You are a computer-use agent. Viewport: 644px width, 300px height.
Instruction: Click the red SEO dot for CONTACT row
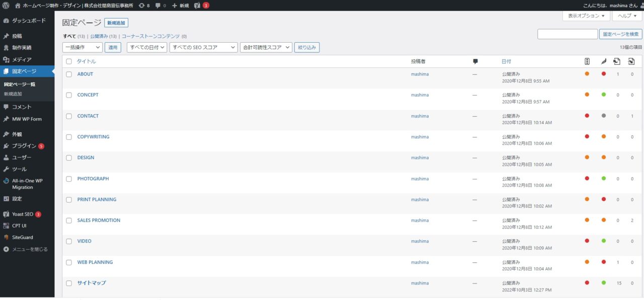[x=587, y=116]
